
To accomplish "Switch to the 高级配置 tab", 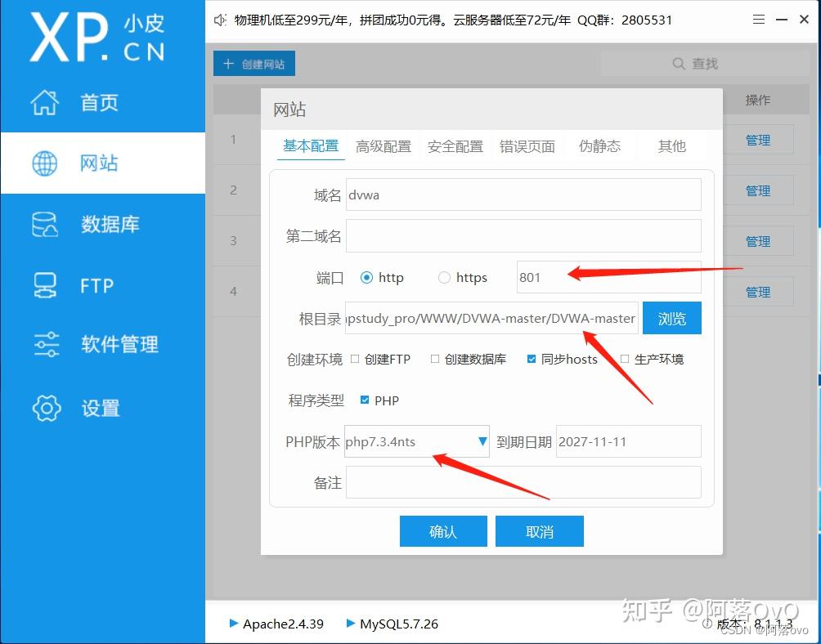I will [384, 146].
